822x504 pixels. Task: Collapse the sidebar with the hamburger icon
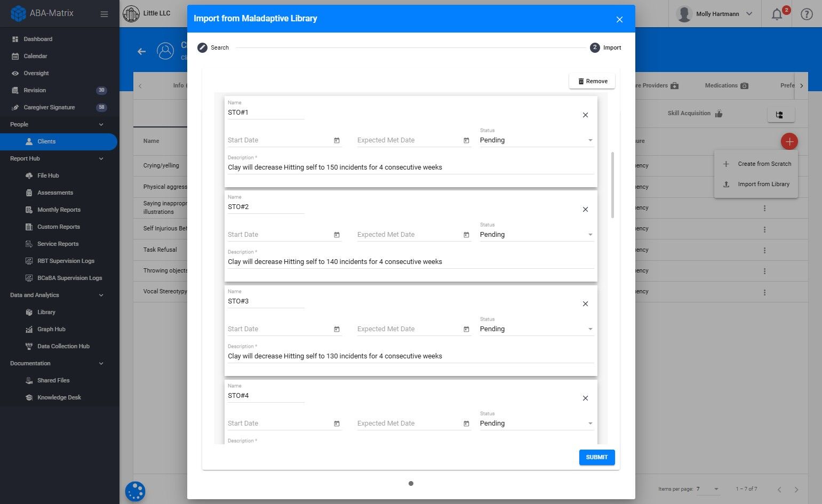tap(104, 14)
